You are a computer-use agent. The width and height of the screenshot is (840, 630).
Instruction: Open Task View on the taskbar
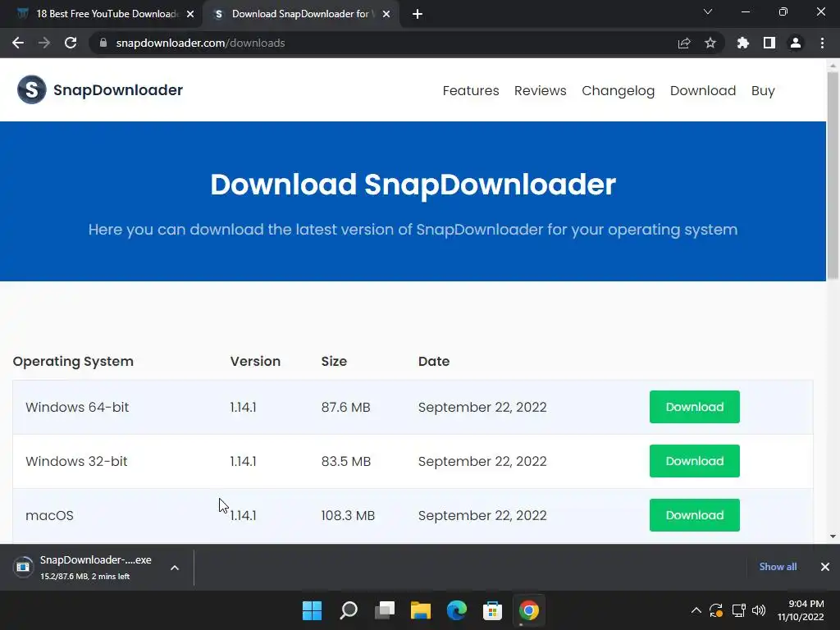385,610
